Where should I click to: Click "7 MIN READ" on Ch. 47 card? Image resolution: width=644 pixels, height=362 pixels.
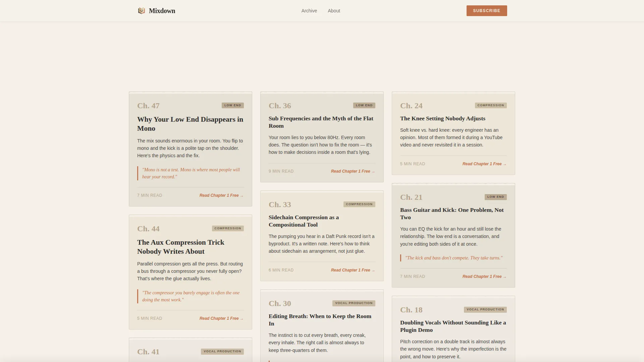tap(150, 195)
